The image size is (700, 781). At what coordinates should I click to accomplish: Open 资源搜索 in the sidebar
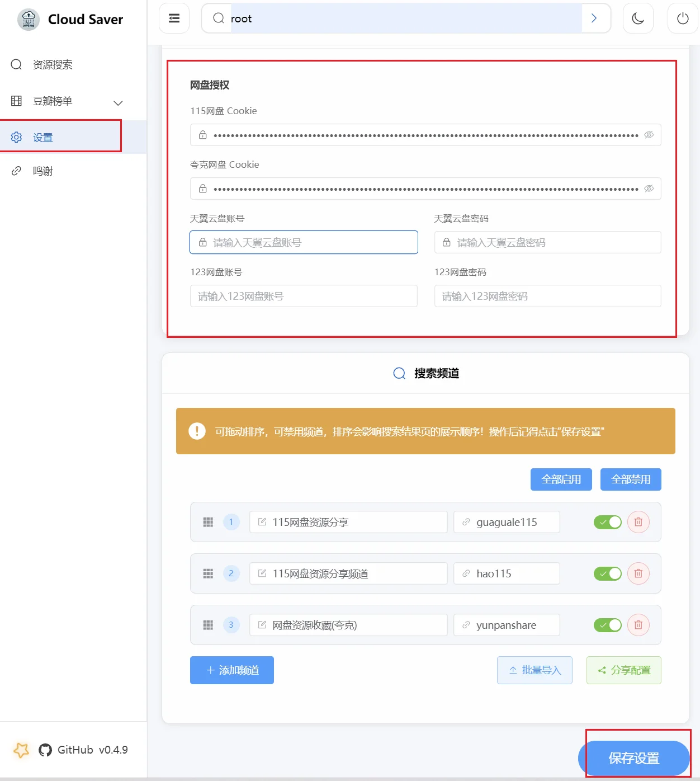pos(73,65)
